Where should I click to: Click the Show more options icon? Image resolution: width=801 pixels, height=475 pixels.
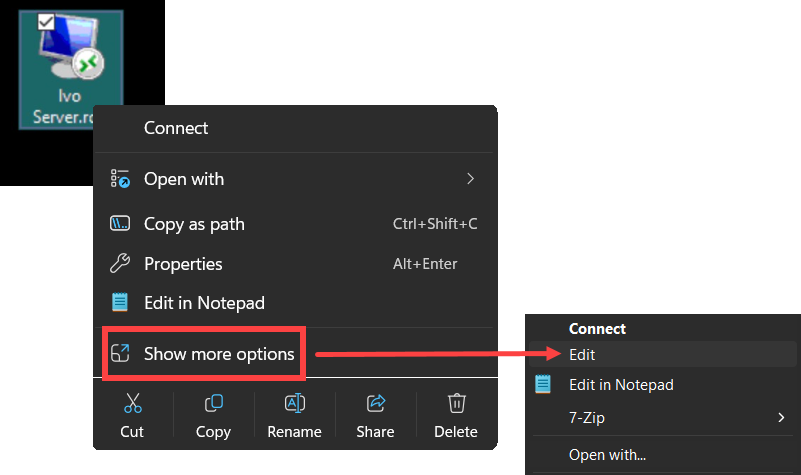click(120, 353)
